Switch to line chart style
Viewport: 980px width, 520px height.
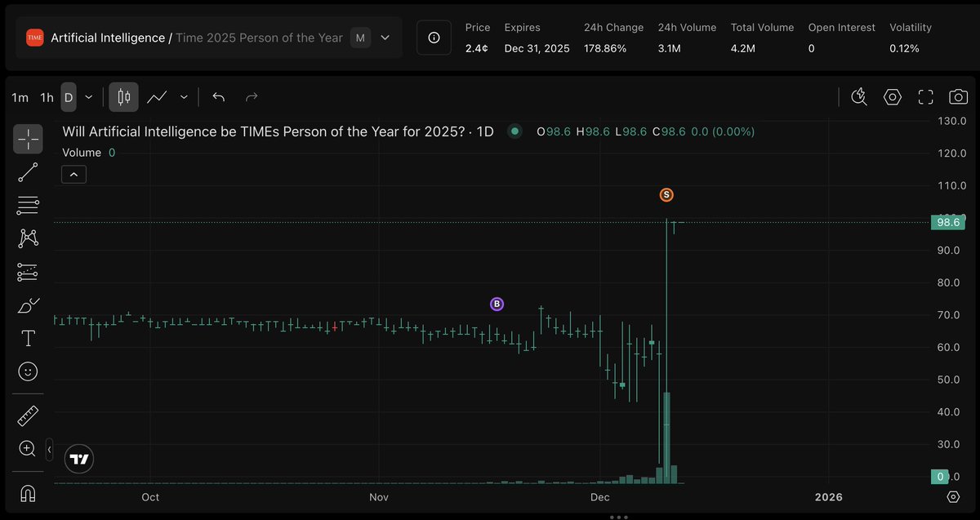[x=157, y=97]
